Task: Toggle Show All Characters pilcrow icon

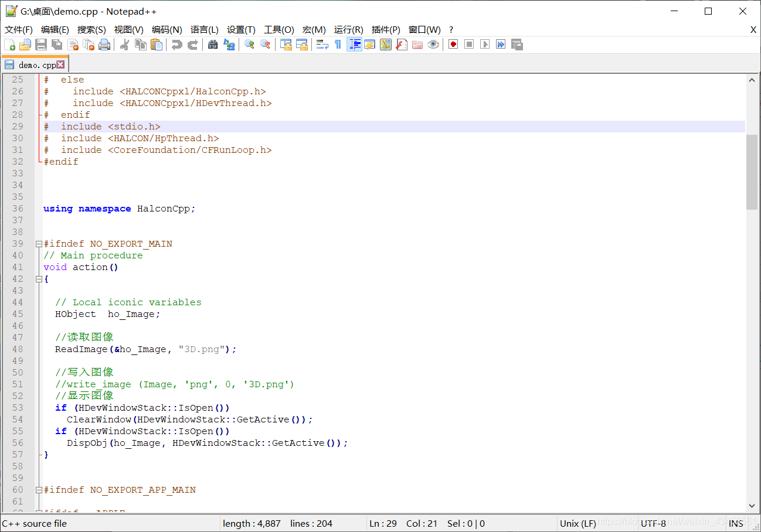Action: [338, 45]
